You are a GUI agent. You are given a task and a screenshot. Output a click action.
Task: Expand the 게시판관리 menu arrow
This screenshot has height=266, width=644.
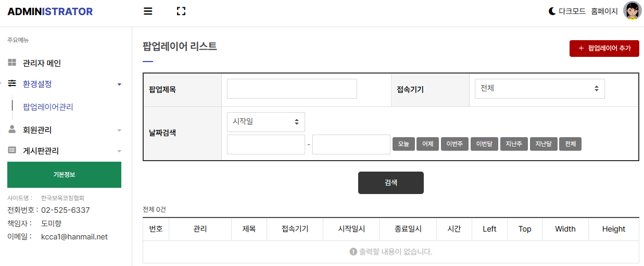tap(119, 151)
